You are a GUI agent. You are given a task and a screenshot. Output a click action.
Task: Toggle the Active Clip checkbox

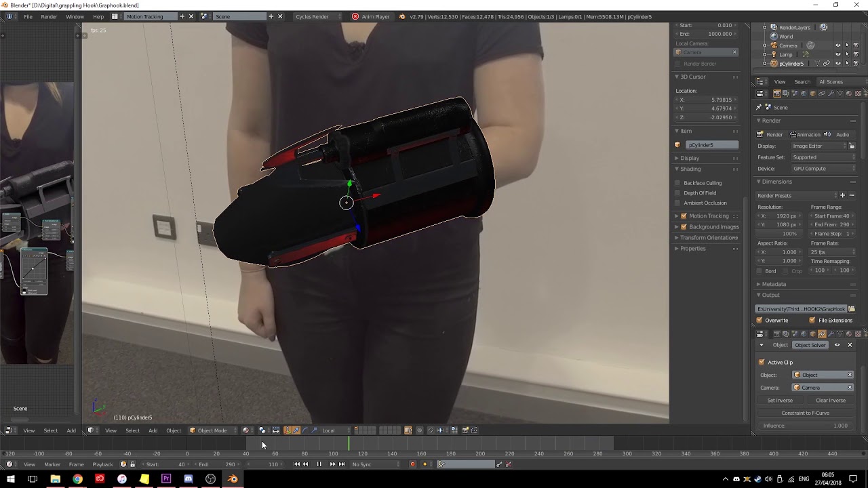click(762, 363)
